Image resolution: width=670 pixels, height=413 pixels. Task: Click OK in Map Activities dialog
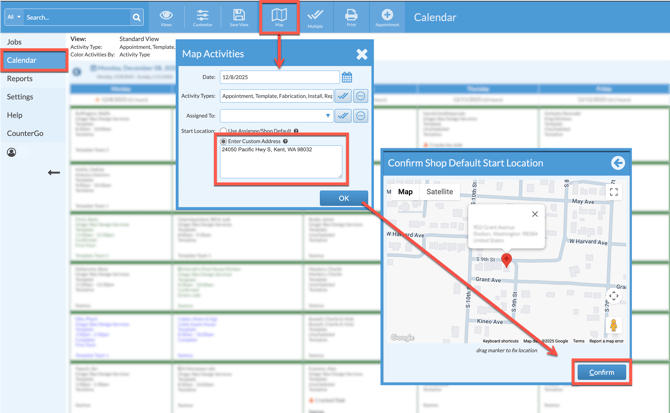click(344, 198)
